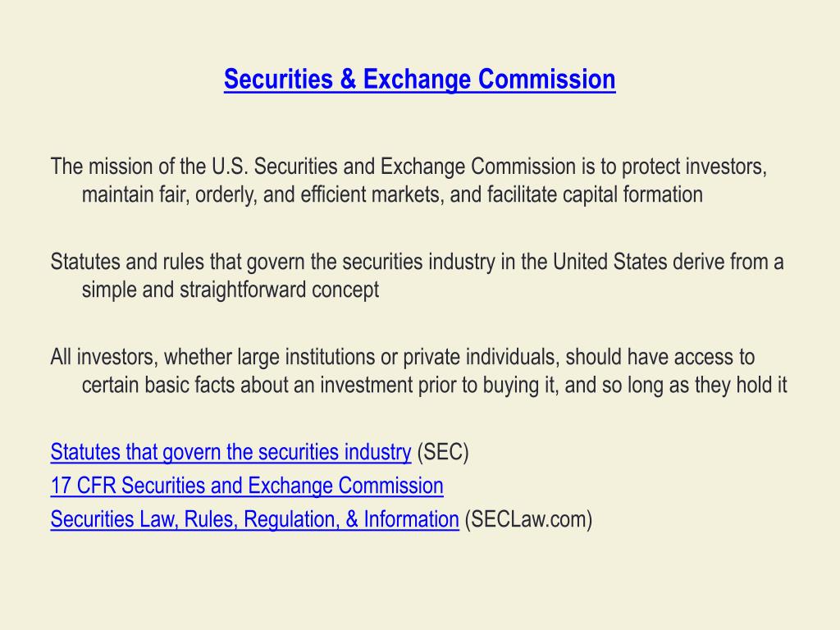This screenshot has height=630, width=840.
Task: Click the line 'simple and straightforward concept'
Action: click(231, 290)
